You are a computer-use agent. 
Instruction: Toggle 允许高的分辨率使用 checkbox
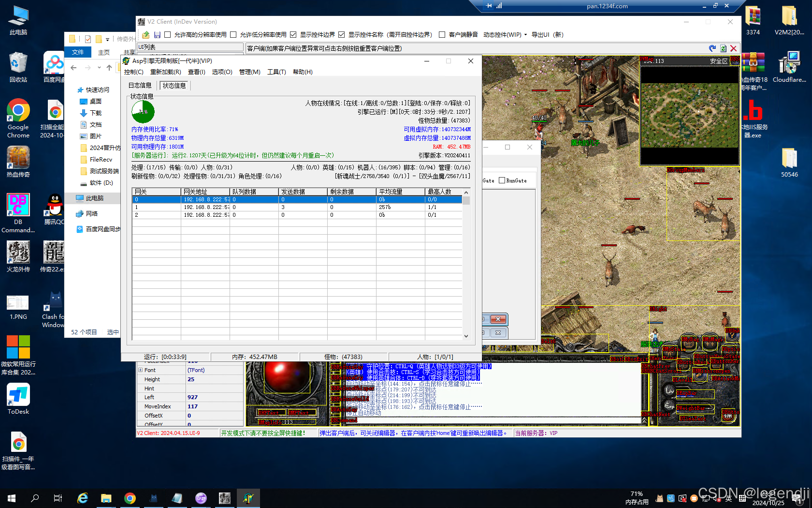click(x=168, y=35)
